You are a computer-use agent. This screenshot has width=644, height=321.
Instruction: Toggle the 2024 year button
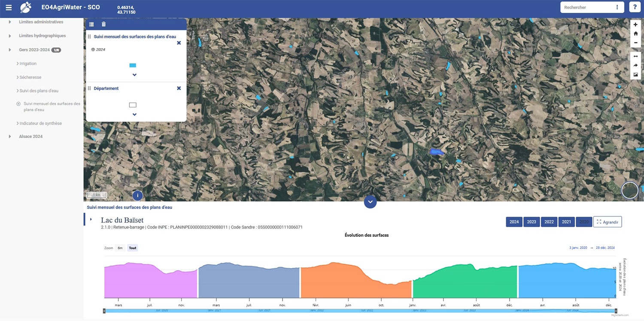[x=514, y=222]
